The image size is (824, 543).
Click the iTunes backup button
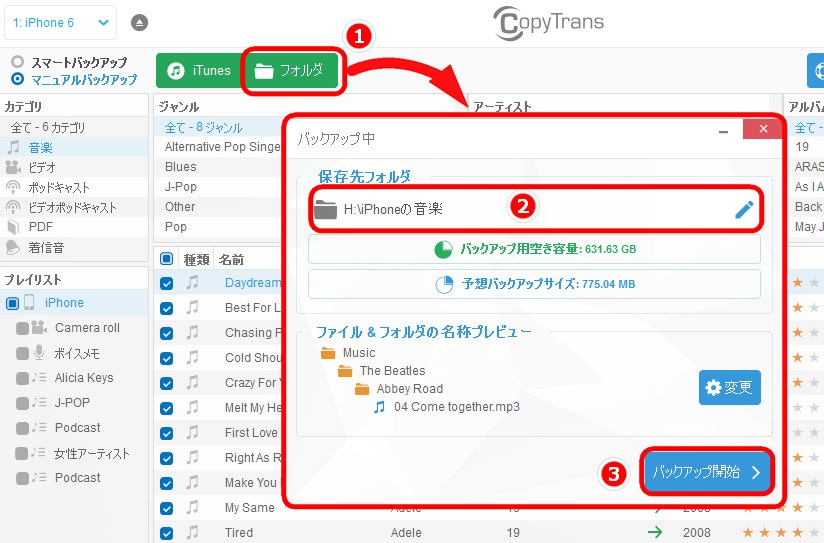(199, 70)
